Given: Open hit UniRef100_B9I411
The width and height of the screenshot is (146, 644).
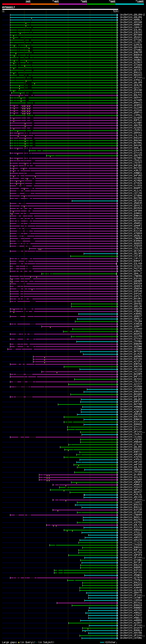Looking at the screenshot, I should (131, 603).
